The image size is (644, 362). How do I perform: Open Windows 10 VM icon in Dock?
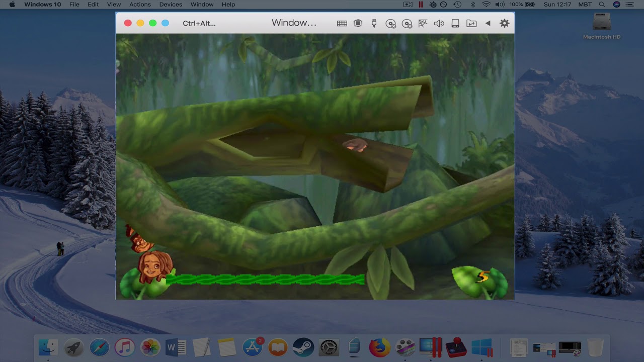(482, 347)
